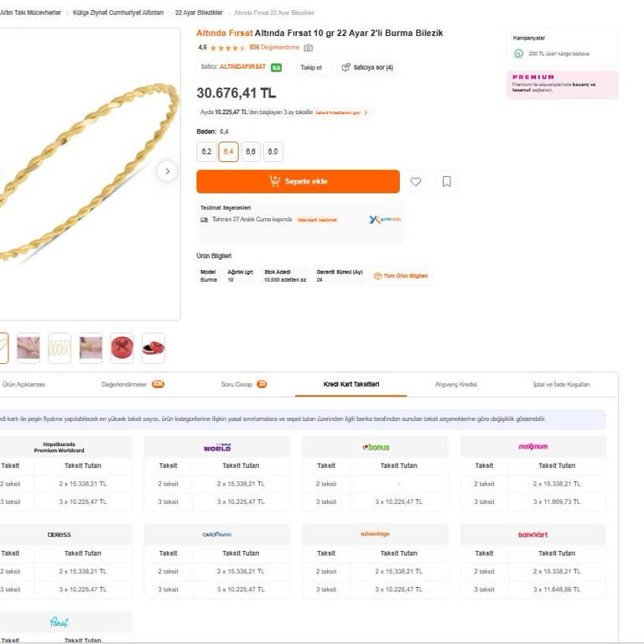Select the red gift box thumbnail
This screenshot has width=644, height=644.
pyautogui.click(x=122, y=347)
